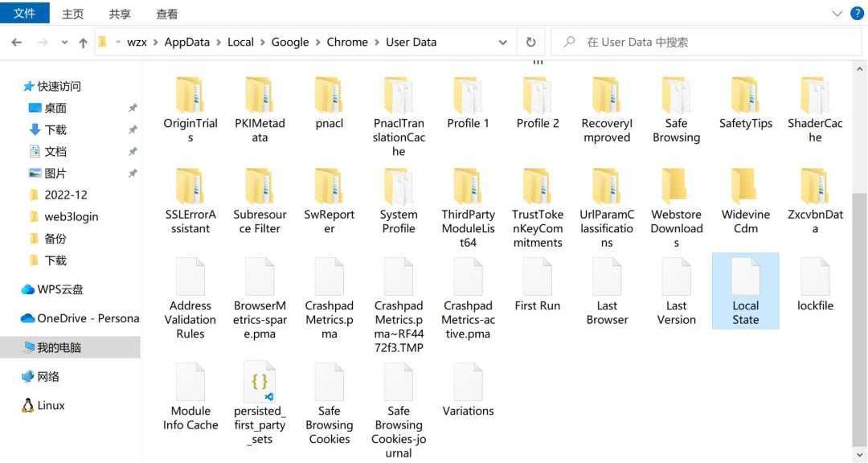
Task: Navigate to Chrome in the breadcrumb path
Action: tap(346, 43)
